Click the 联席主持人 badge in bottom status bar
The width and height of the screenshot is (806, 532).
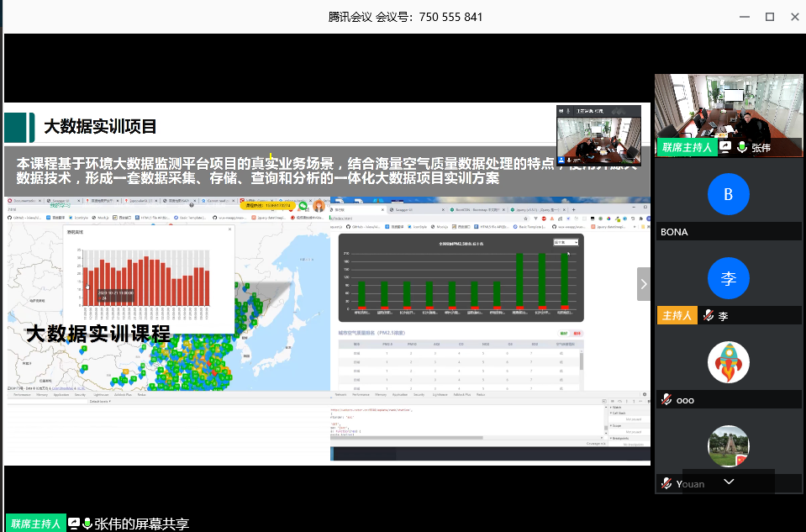(x=36, y=524)
